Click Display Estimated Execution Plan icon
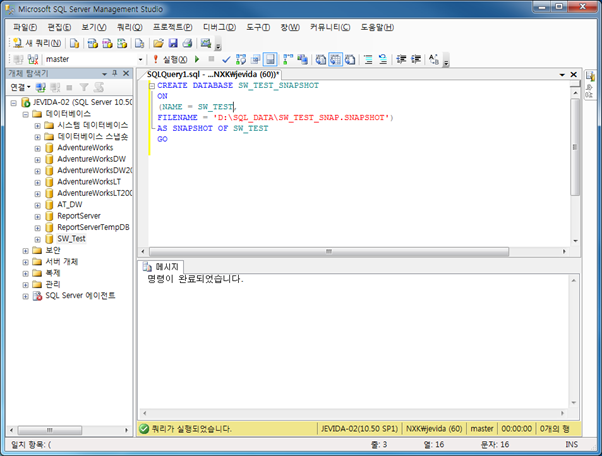 241,59
